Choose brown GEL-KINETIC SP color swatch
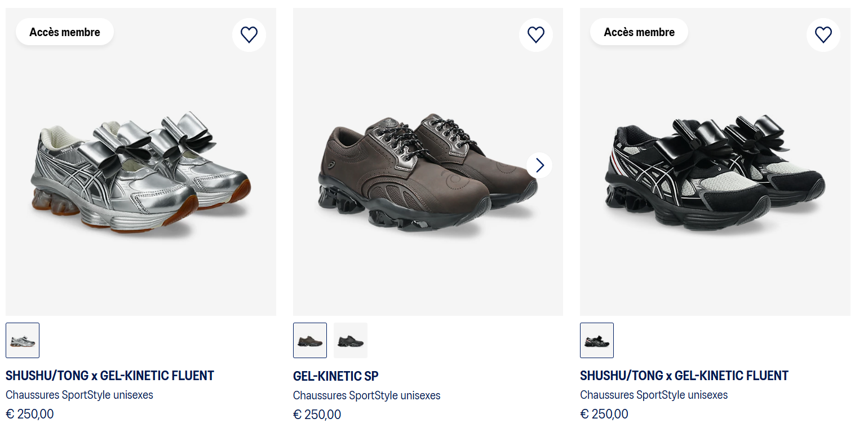Viewport: 868px width, 445px height. click(x=310, y=340)
